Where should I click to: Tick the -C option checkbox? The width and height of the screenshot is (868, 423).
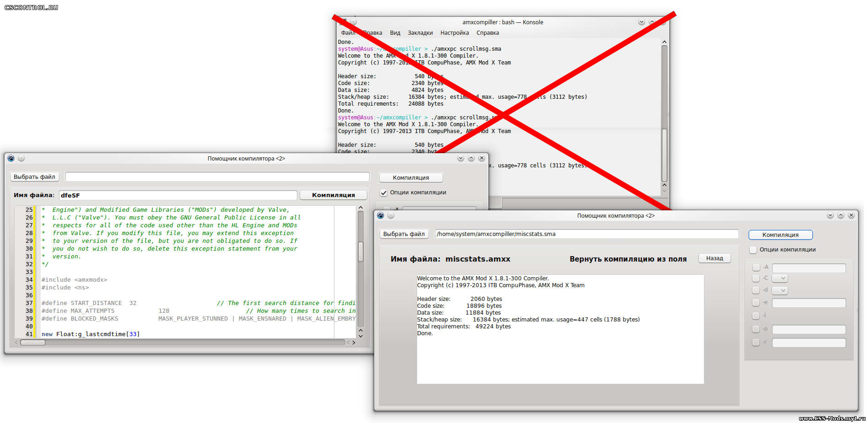(x=756, y=278)
